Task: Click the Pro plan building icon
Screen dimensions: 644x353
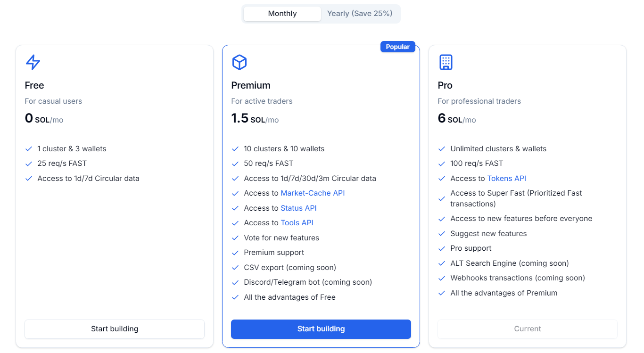Action: 446,62
